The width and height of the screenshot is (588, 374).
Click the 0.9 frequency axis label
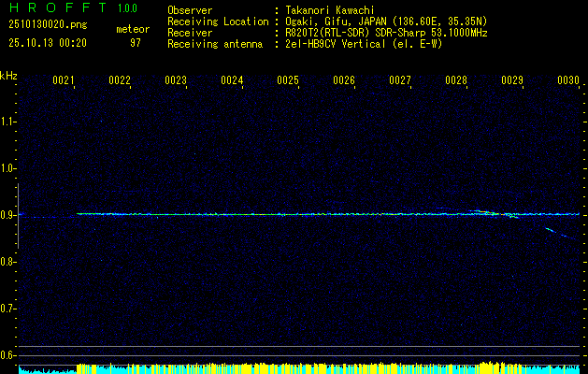8,214
